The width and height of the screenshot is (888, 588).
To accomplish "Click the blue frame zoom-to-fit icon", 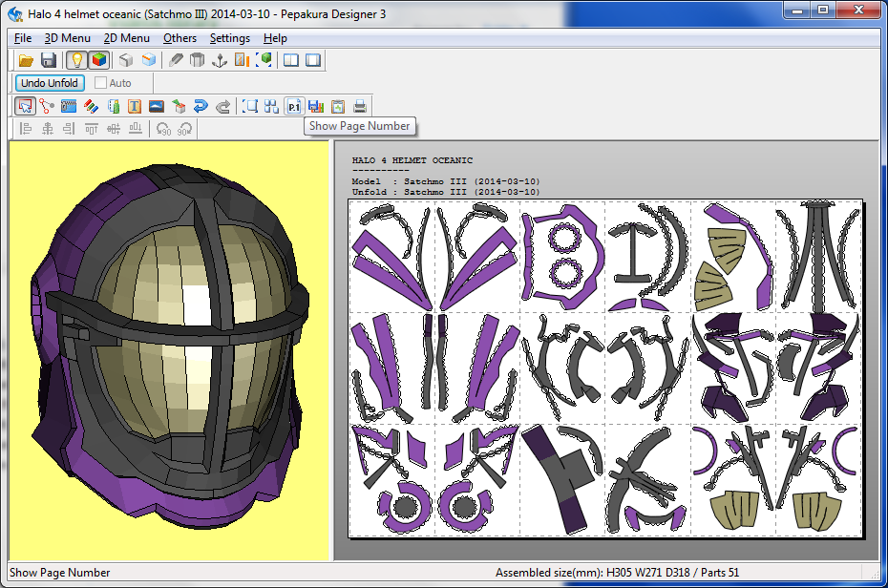I will click(250, 106).
